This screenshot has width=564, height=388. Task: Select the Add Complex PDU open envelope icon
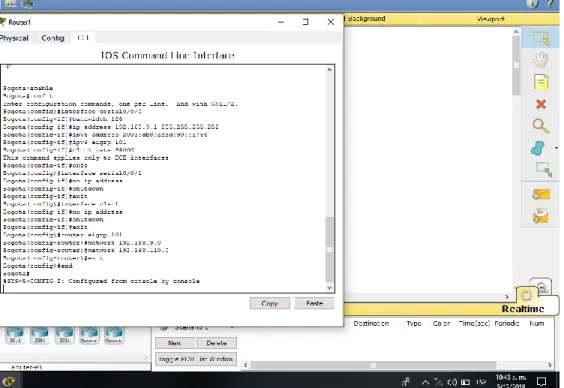point(541,216)
